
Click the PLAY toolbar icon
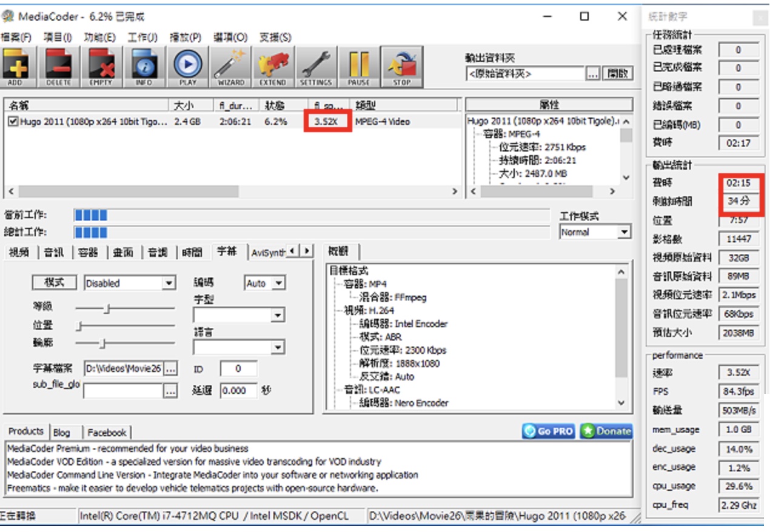(187, 67)
